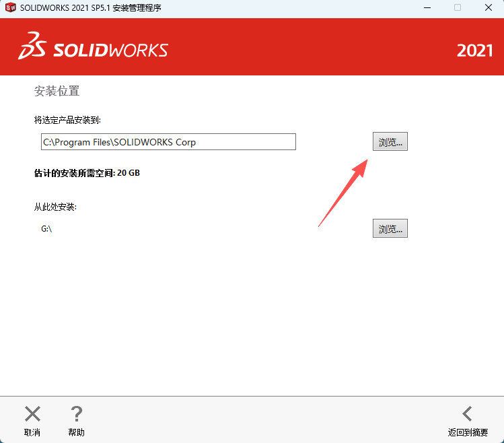The height and width of the screenshot is (443, 504).
Task: Click the estimated space 20 GB text
Action: tap(87, 173)
